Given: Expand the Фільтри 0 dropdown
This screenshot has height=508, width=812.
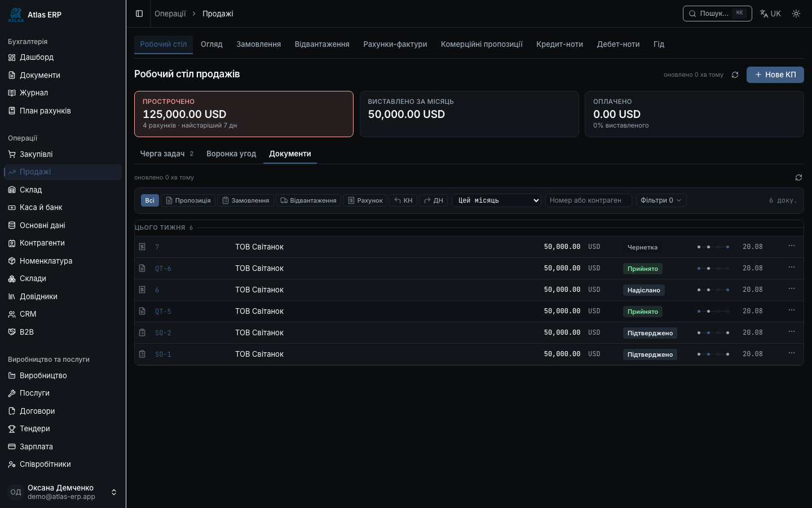Looking at the screenshot, I should (x=661, y=200).
